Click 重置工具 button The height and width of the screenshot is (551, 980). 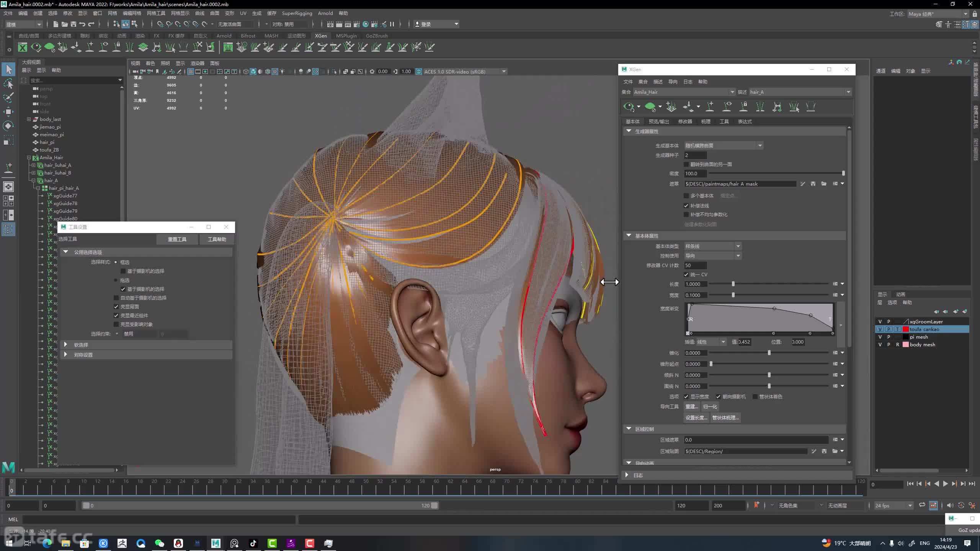tap(177, 239)
